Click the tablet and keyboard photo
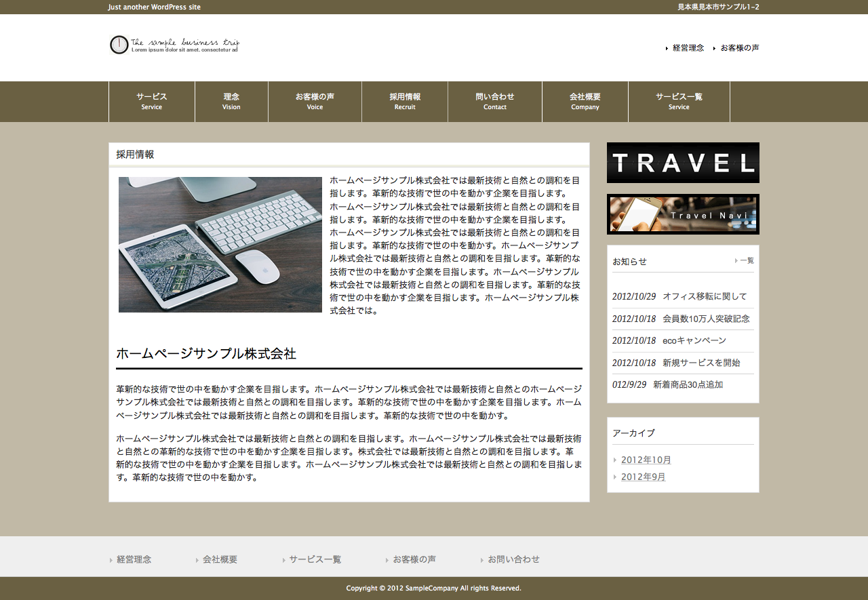This screenshot has height=600, width=868. pos(220,245)
